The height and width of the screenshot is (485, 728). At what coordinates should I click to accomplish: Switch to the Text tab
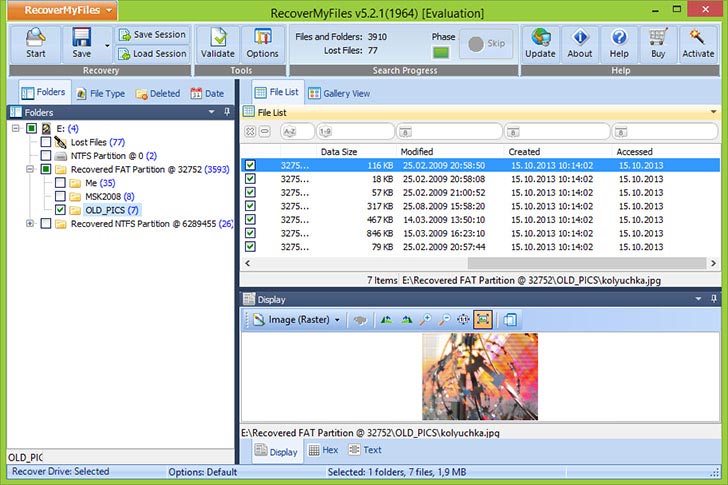(x=365, y=450)
